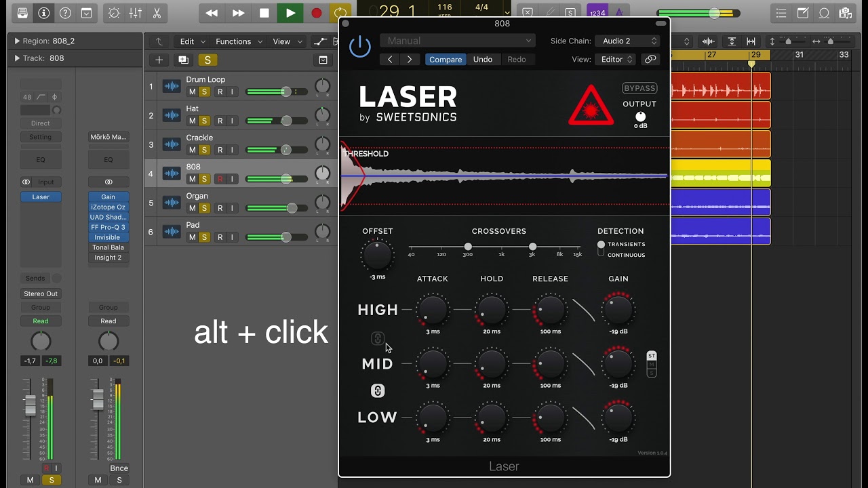
Task: Toggle the yellow global Solo button
Action: 208,60
